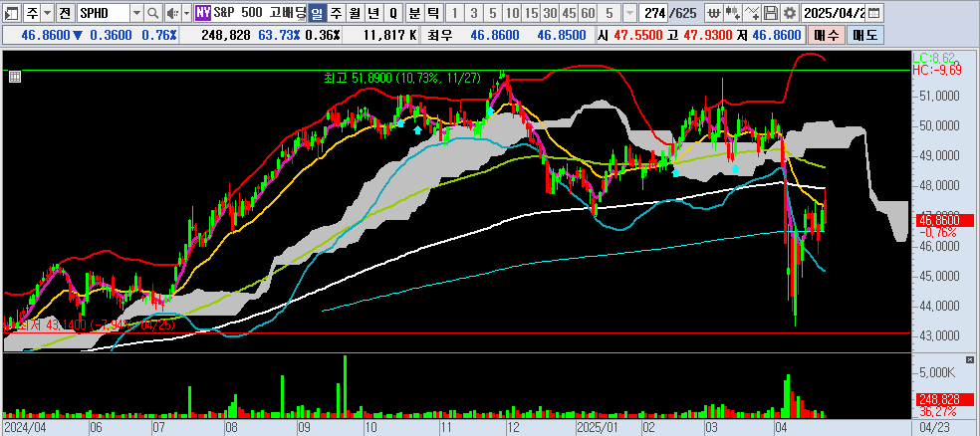Click the HC:-9.69 label
The image size is (980, 436).
(x=936, y=69)
